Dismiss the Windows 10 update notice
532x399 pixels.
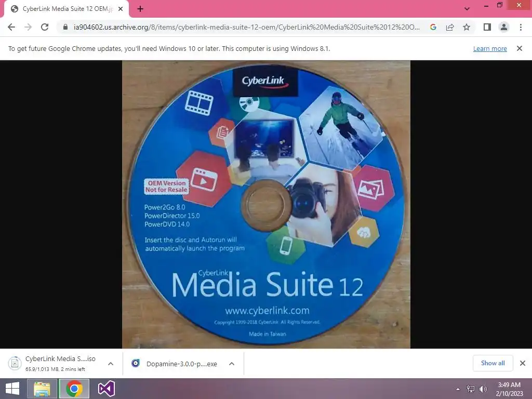click(520, 48)
